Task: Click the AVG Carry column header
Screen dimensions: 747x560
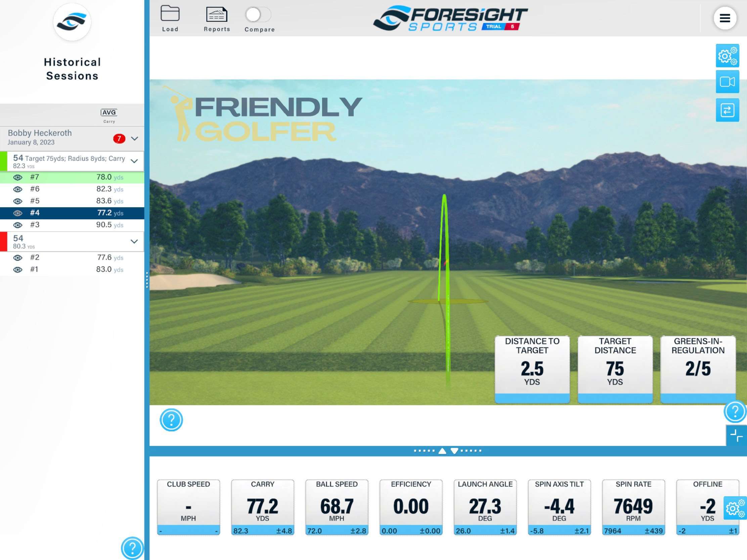Action: [109, 114]
